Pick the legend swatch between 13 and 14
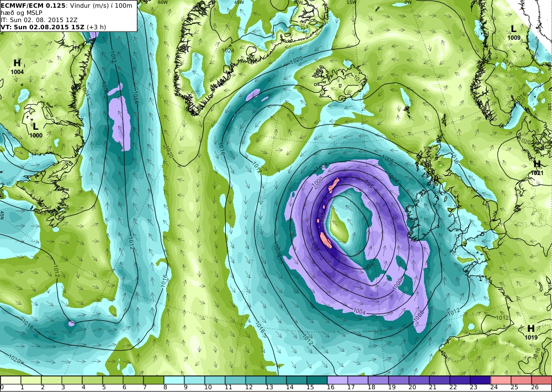Viewport: 552px width, 392px height. click(x=276, y=380)
